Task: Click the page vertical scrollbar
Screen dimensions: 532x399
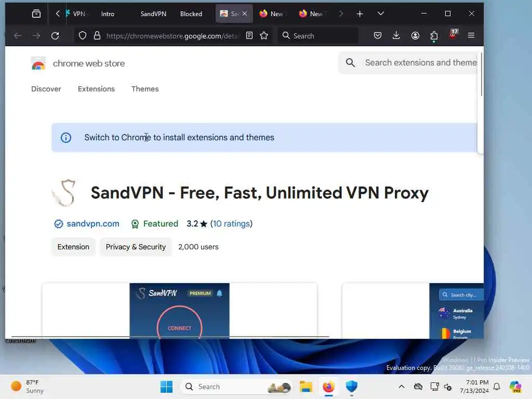Action: point(481,74)
